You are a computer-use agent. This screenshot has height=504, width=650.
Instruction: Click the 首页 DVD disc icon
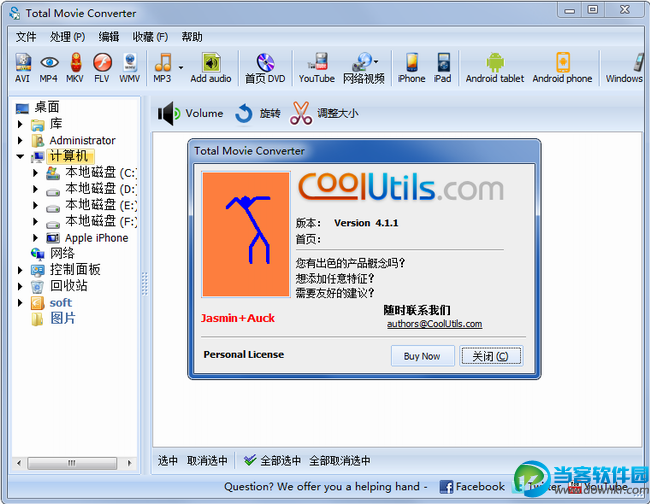265,63
